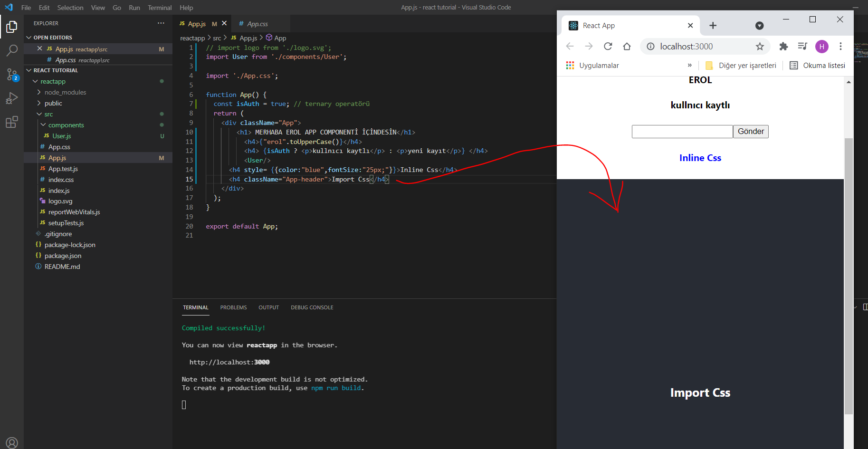Open the Terminal menu

point(159,8)
